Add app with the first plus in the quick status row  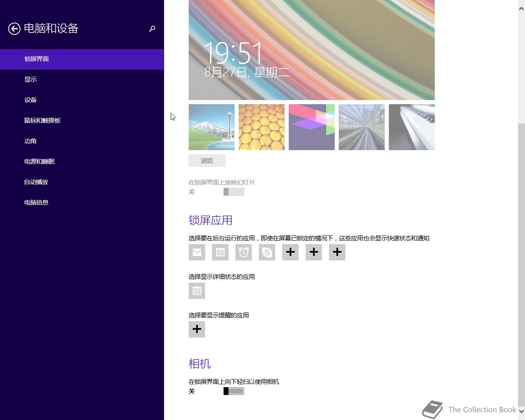[x=290, y=252]
